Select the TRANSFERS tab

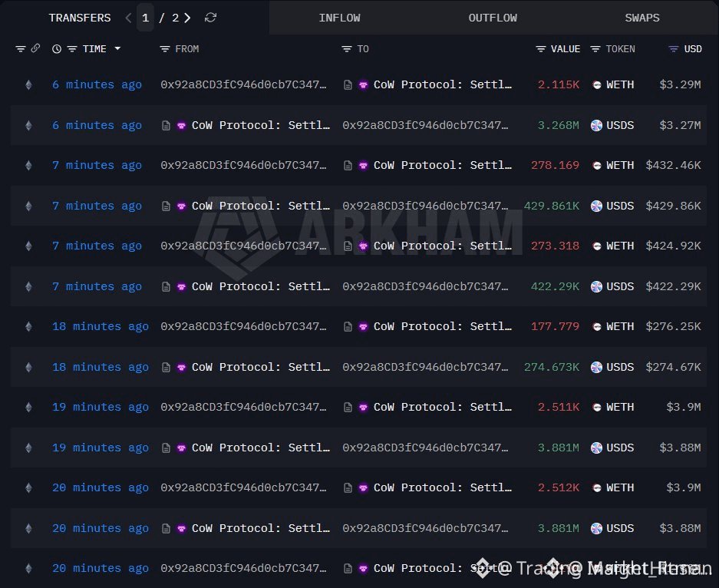click(80, 18)
